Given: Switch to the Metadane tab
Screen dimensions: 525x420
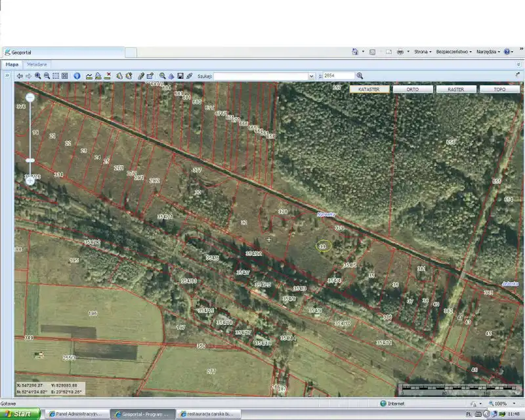Looking at the screenshot, I should tap(37, 65).
